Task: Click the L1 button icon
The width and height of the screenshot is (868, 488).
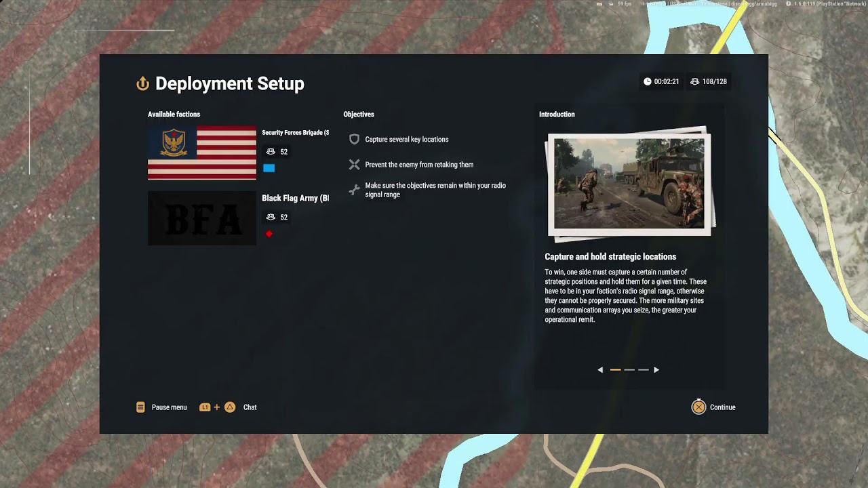Action: pyautogui.click(x=205, y=407)
